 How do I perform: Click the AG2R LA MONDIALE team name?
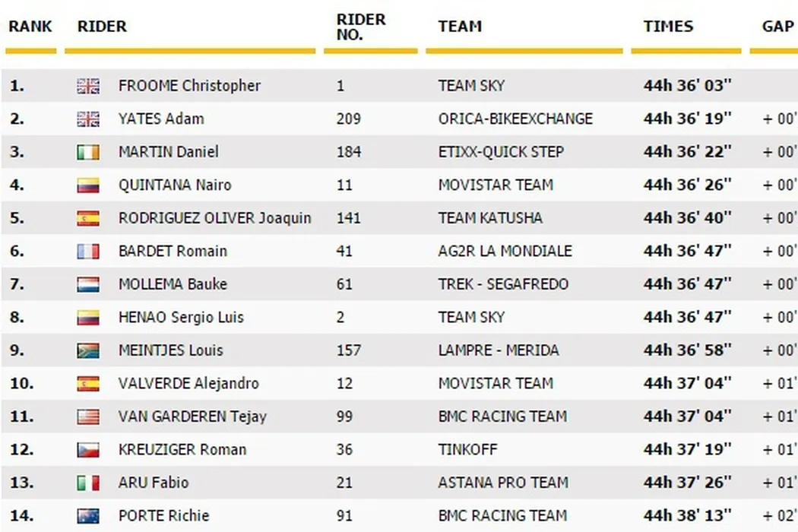tap(505, 252)
